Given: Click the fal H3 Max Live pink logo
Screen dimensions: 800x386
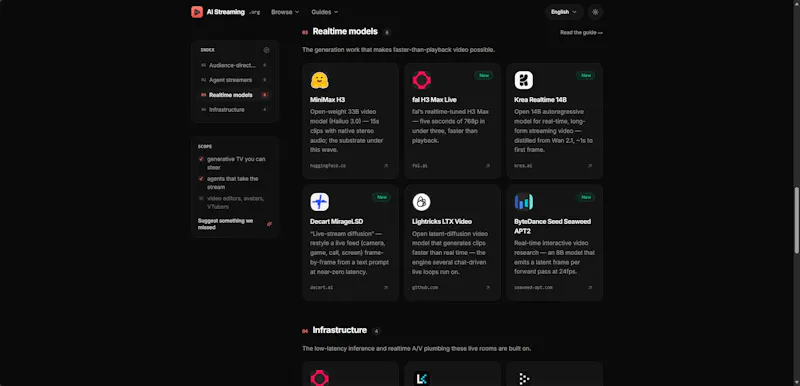Looking at the screenshot, I should (x=421, y=80).
